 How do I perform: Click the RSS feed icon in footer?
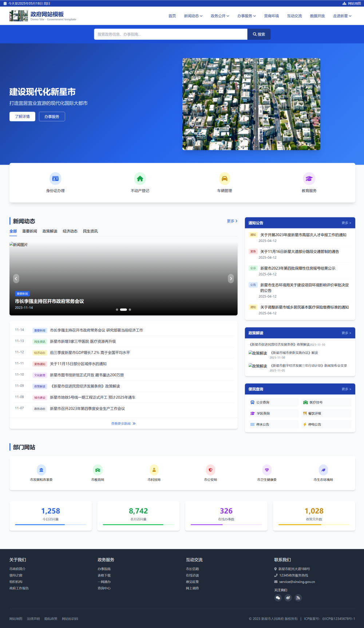298,598
